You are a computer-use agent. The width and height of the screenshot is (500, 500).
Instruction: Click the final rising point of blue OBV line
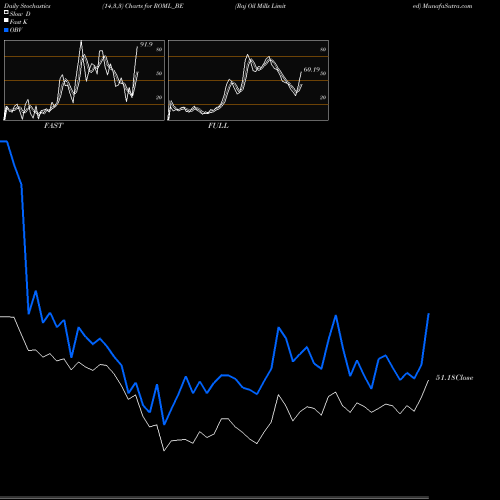point(429,314)
